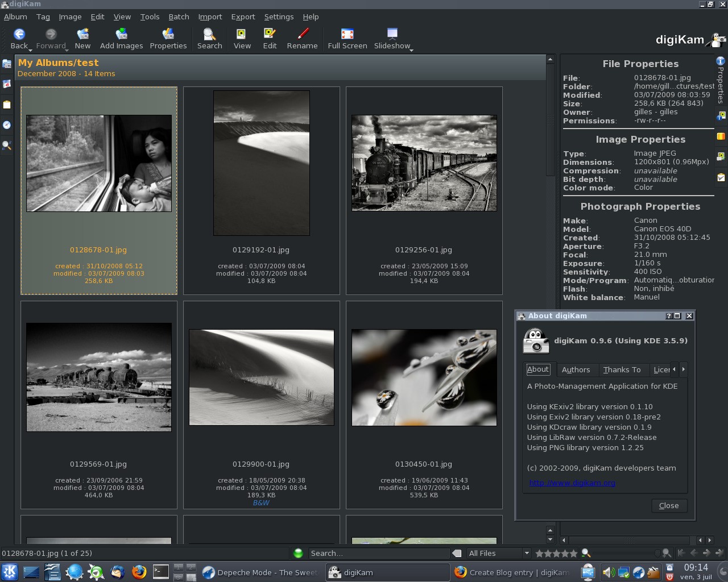Open the Timeline view with the clock icon
Viewport: 728px width, 582px height.
tap(7, 125)
